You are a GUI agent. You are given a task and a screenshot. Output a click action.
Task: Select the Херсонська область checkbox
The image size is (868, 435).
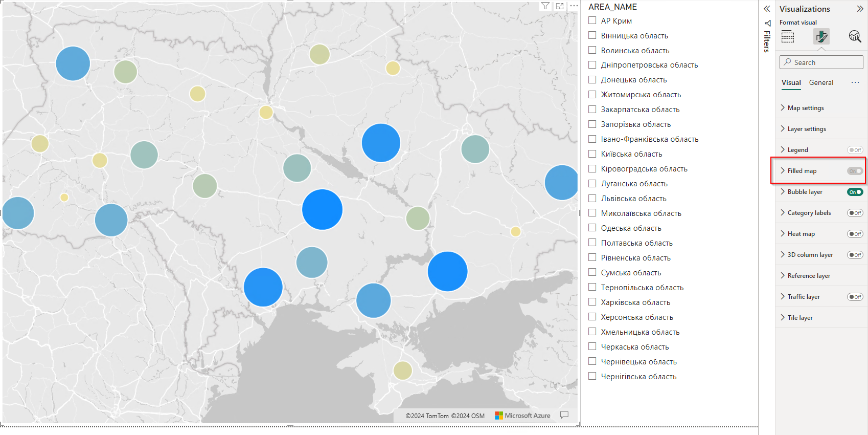click(x=592, y=317)
